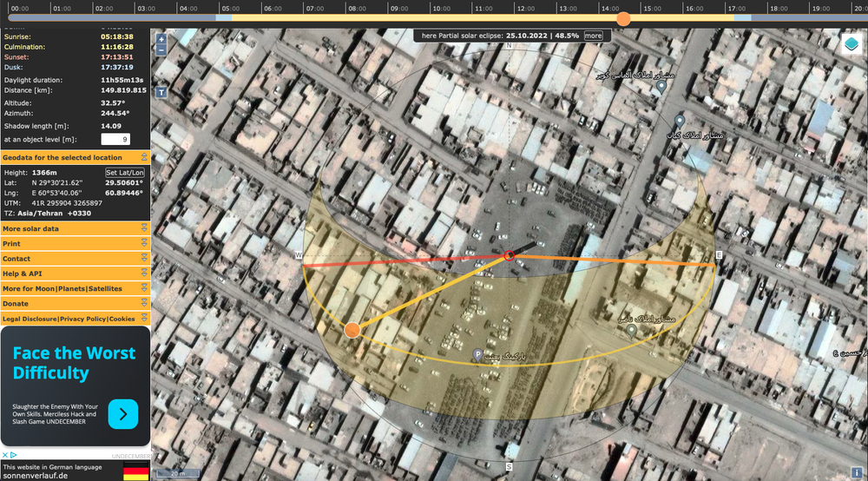This screenshot has width=868, height=481.
Task: Open the Donate section
Action: tap(76, 303)
